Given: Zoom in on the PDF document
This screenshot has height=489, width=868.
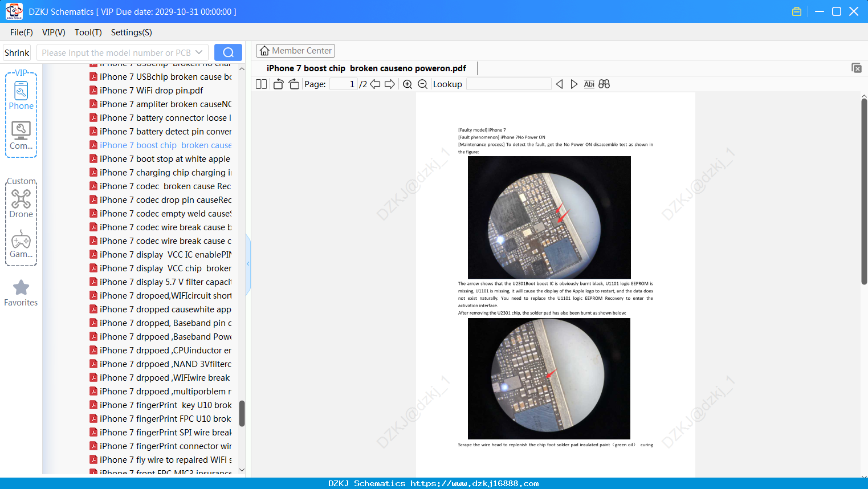Looking at the screenshot, I should [x=407, y=84].
